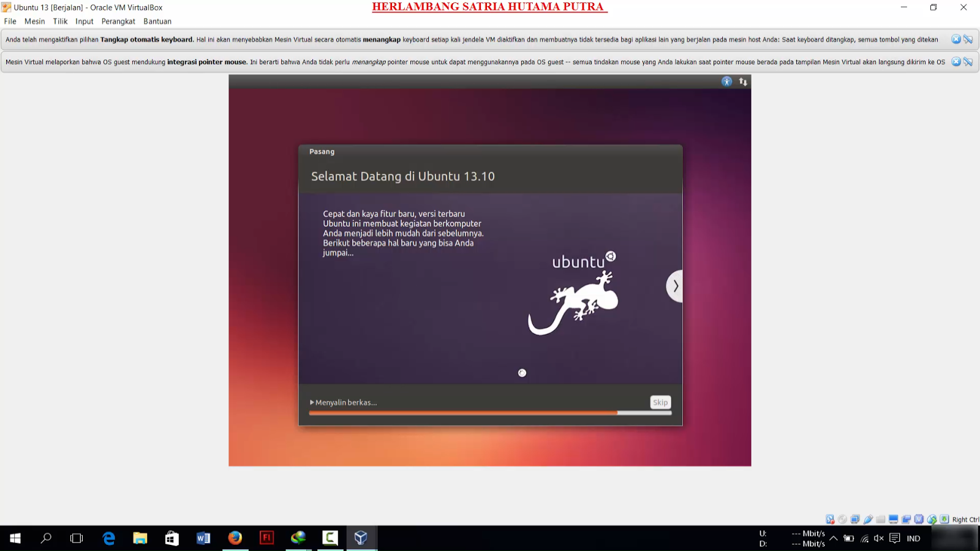The height and width of the screenshot is (551, 980).
Task: Switch to VirtualBox on taskbar
Action: (361, 538)
